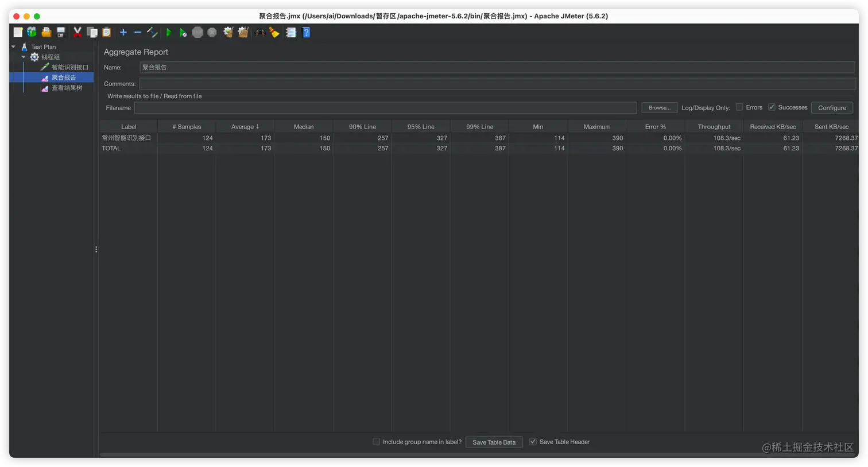The image size is (868, 467).
Task: Click the Copy icon in toolbar
Action: (x=92, y=33)
